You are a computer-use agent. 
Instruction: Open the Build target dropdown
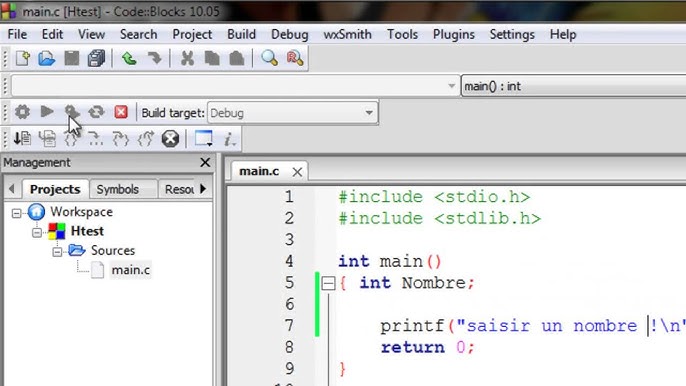(x=292, y=113)
